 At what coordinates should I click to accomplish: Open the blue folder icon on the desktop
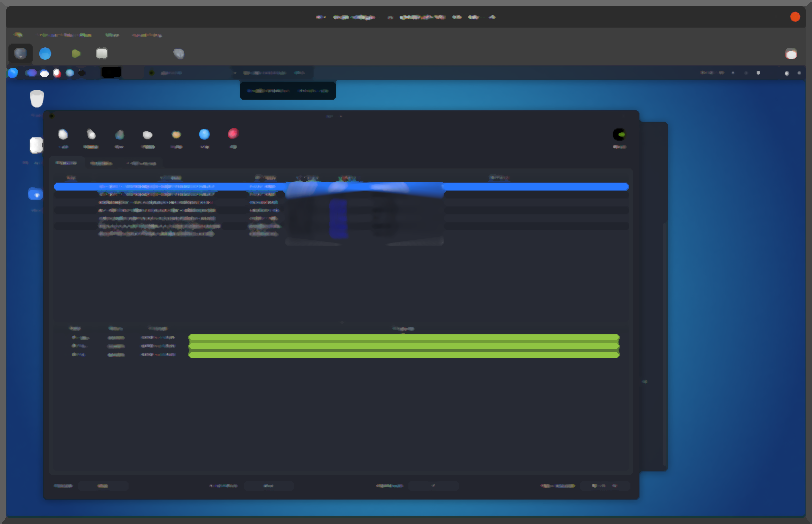coord(36,193)
